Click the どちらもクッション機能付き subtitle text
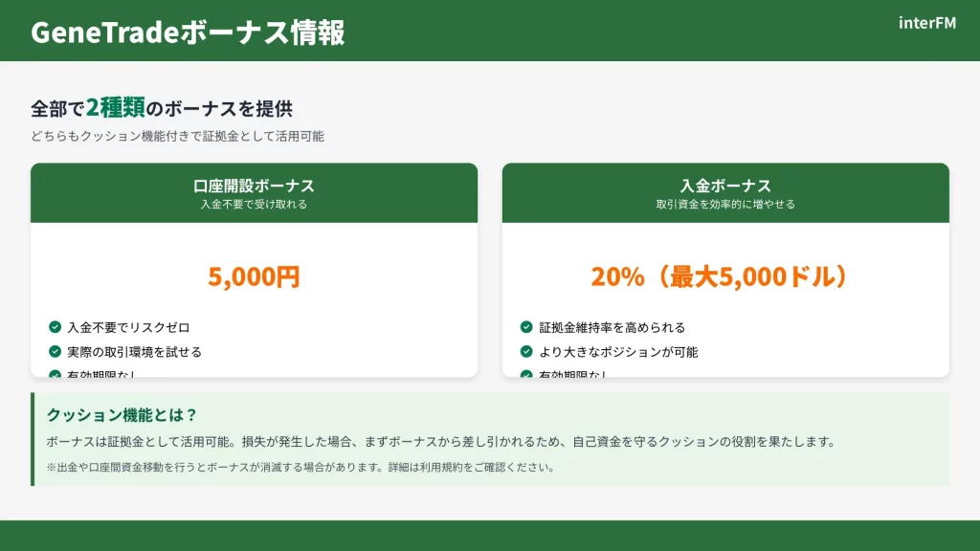Viewport: 980px width, 551px height. point(177,136)
